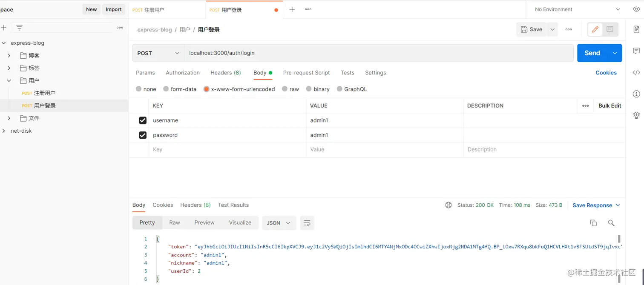
Task: Open documentation icon in right sidebar
Action: click(636, 29)
